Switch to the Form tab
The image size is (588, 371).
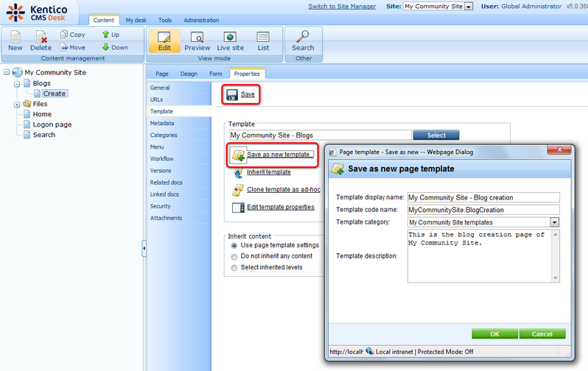(216, 74)
